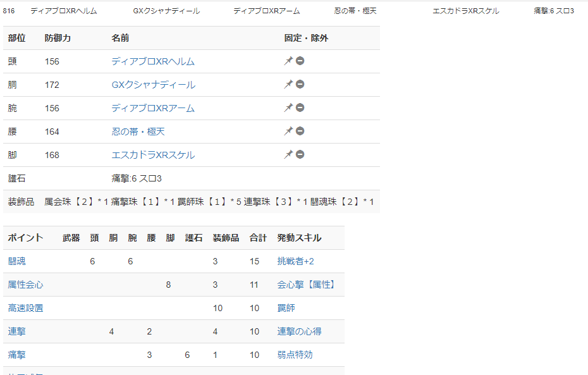Open the ディアブロXRヘルム link
Image resolution: width=588 pixels, height=375 pixels.
pos(153,61)
